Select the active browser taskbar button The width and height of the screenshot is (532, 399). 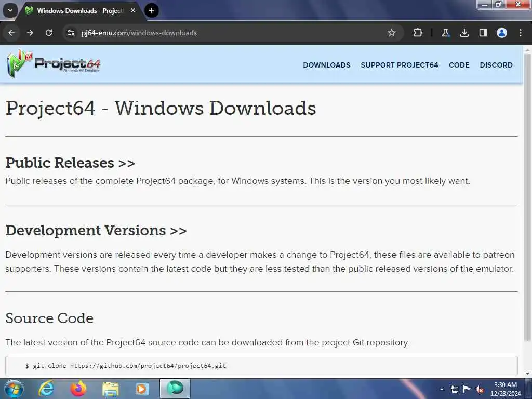click(175, 389)
